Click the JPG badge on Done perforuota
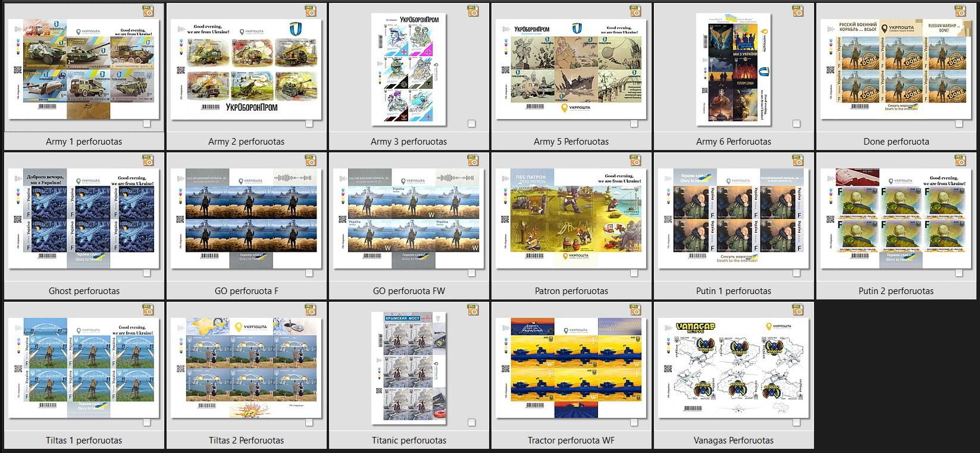 coord(960,11)
